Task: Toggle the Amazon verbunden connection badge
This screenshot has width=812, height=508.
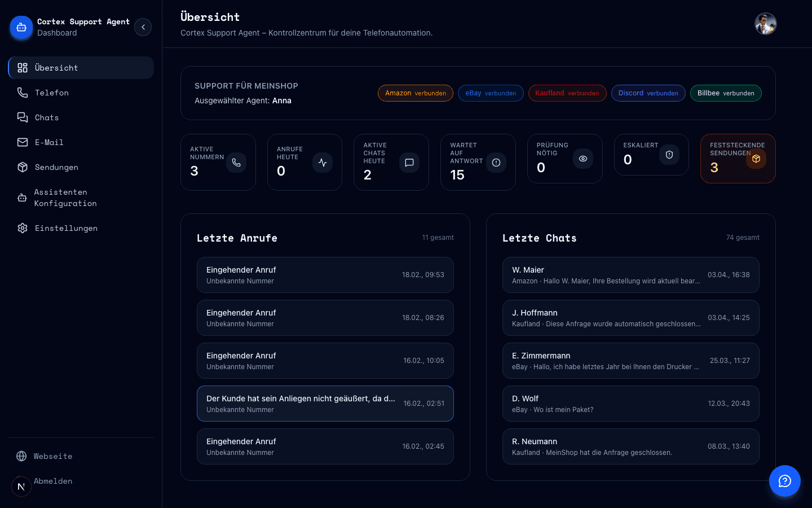Action: (x=415, y=93)
